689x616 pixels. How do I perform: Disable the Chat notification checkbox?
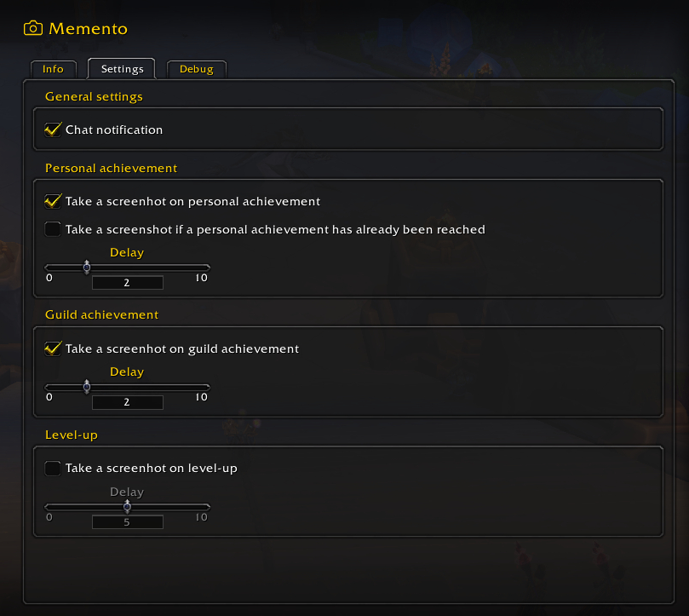point(53,130)
